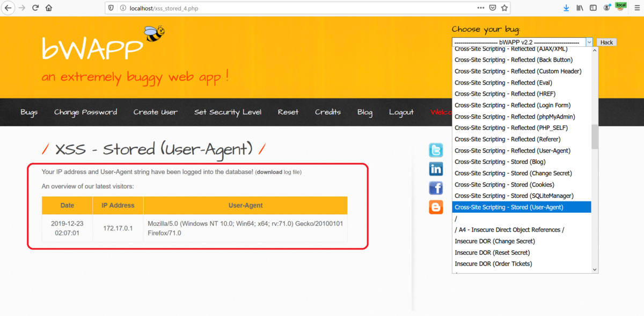Open Set Security Level
This screenshot has width=644, height=316.
[x=228, y=112]
